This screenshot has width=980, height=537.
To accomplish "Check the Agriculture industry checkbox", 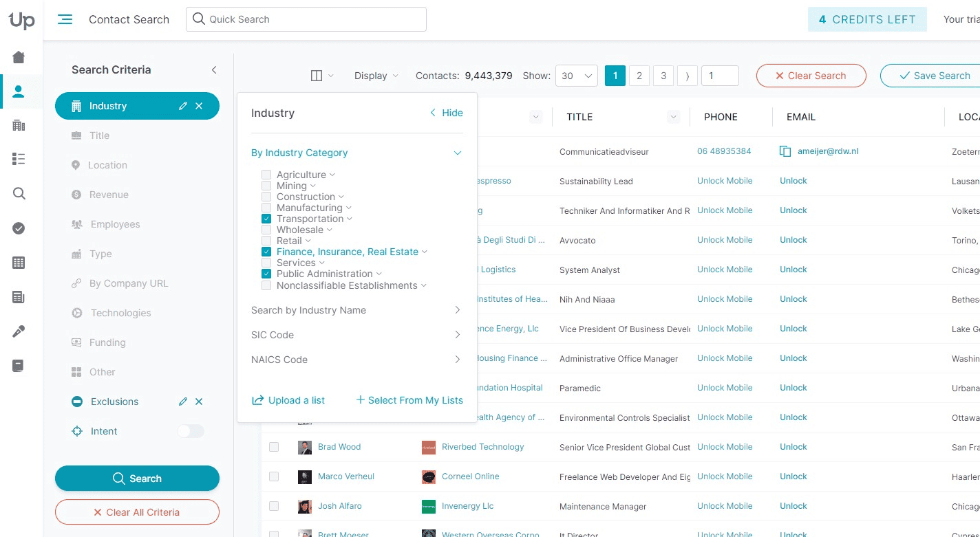I will [x=266, y=175].
